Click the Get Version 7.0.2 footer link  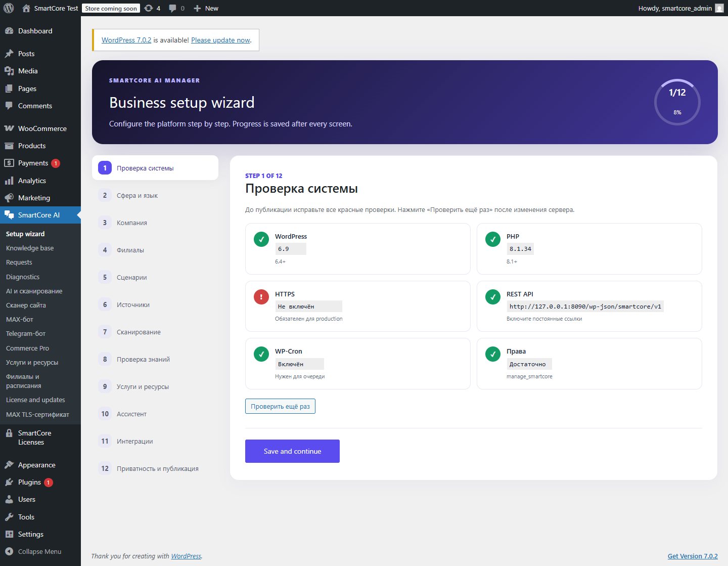(x=693, y=556)
